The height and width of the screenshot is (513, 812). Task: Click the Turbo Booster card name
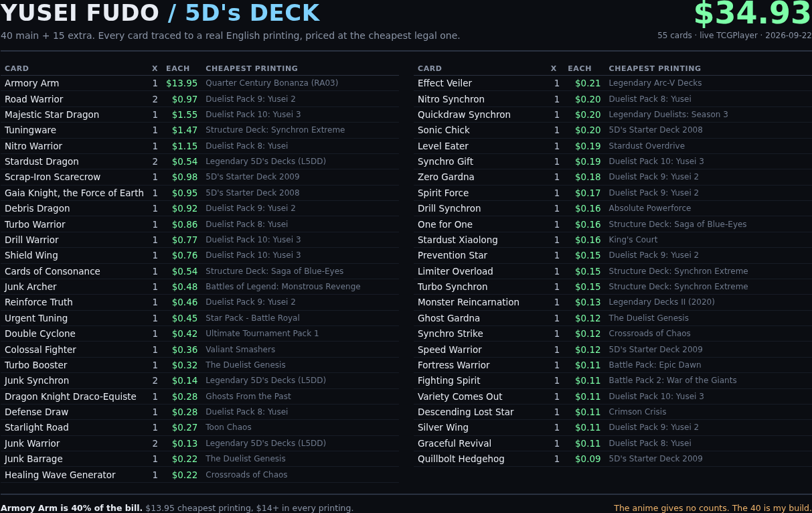35,365
